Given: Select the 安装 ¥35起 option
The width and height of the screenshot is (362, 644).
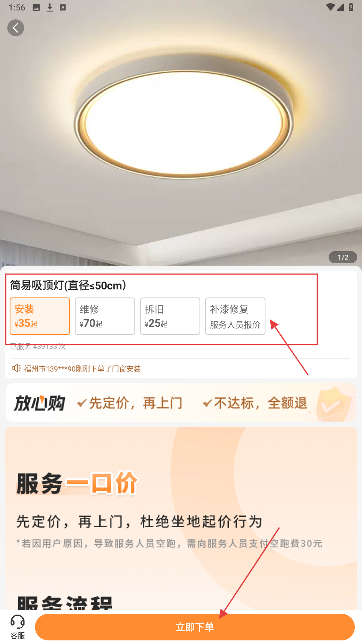Looking at the screenshot, I should click(40, 316).
